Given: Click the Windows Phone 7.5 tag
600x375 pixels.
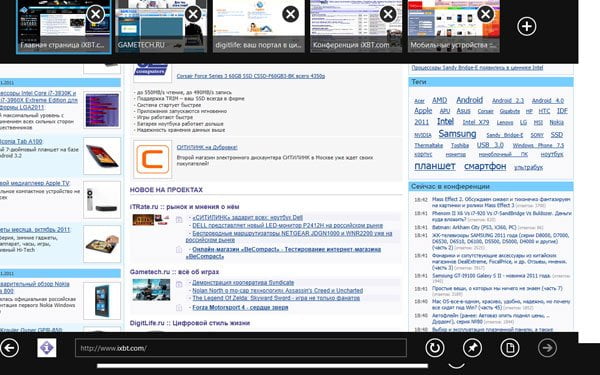Looking at the screenshot, I should pos(538,146).
